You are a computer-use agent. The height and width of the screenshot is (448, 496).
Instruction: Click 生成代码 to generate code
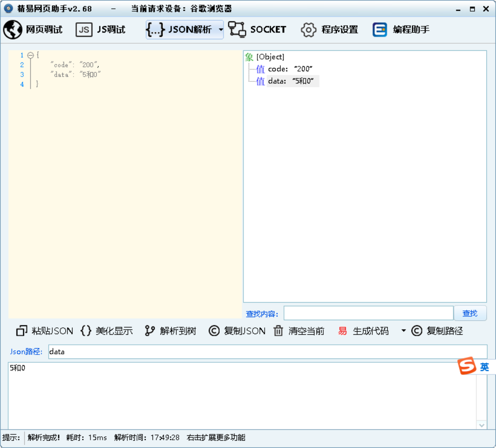[364, 331]
